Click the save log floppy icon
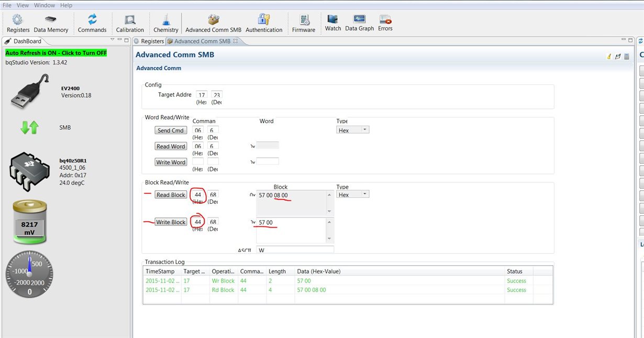This screenshot has height=338, width=644. pyautogui.click(x=618, y=56)
